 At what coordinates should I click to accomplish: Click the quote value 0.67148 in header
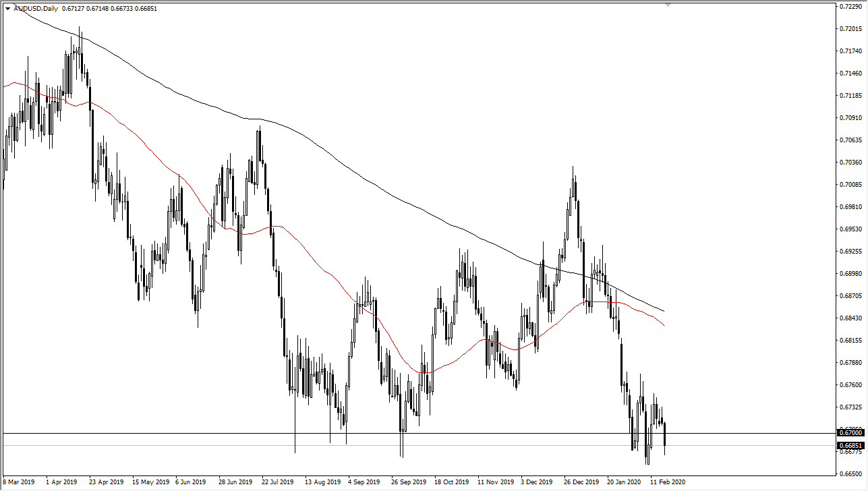coord(96,8)
